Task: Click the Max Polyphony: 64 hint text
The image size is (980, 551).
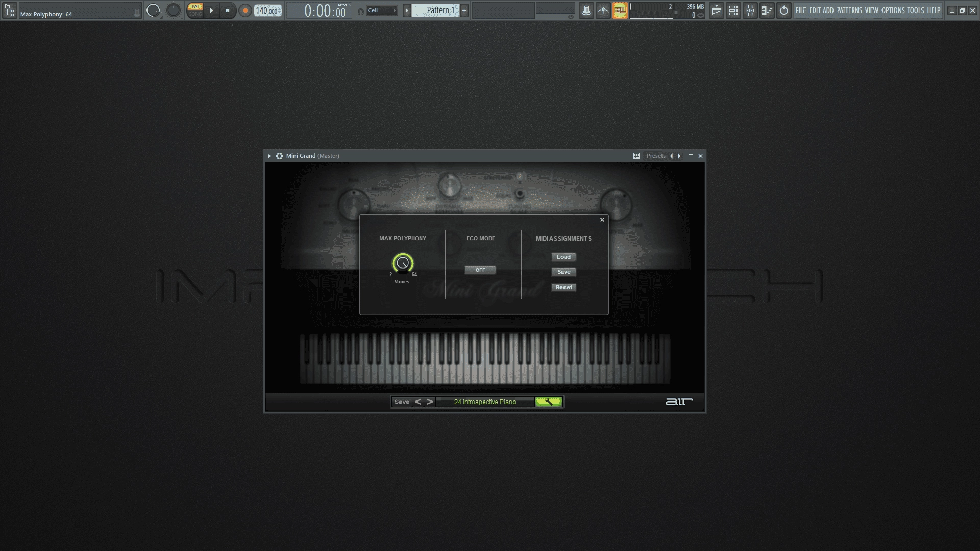Action: click(46, 14)
